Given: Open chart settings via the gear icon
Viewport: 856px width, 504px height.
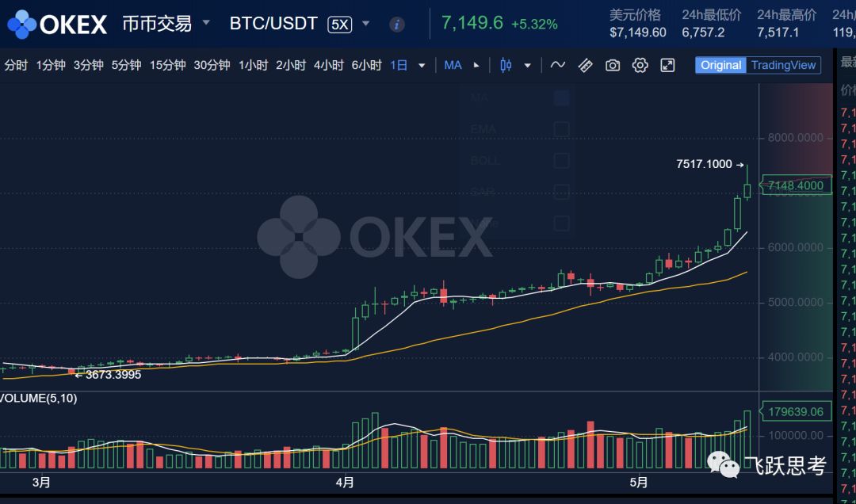Looking at the screenshot, I should (640, 65).
